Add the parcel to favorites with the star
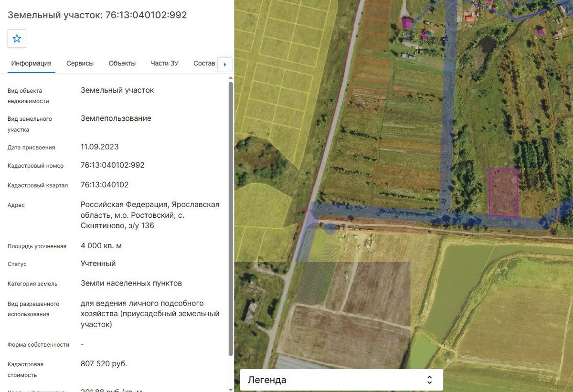The height and width of the screenshot is (392, 573). click(17, 39)
